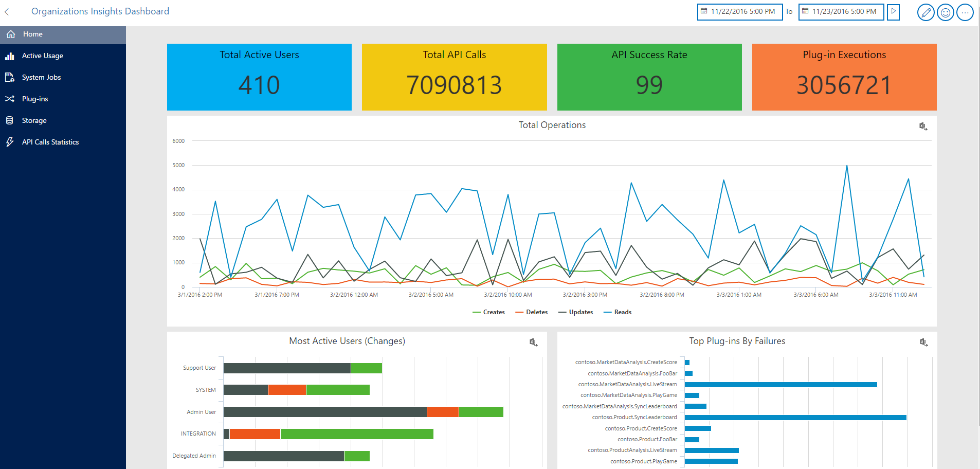Click the contoso.MarketDataAnalysis.LiveStream bar

[x=781, y=385]
